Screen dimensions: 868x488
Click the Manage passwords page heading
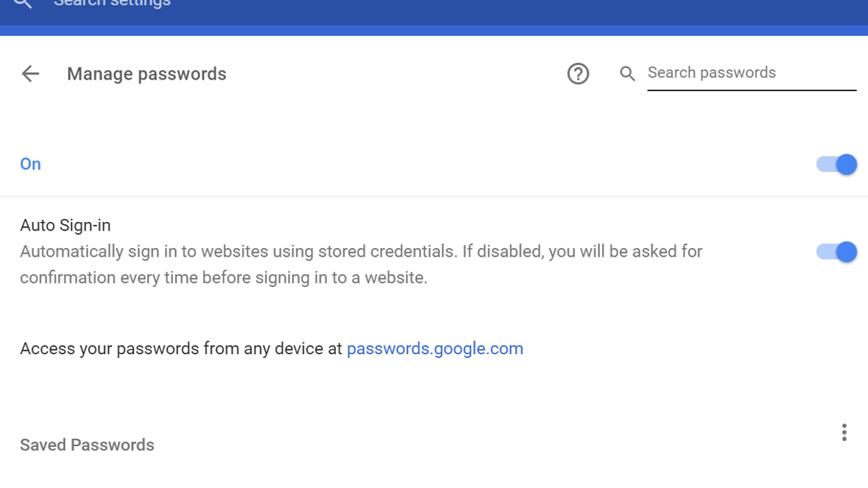pos(147,74)
